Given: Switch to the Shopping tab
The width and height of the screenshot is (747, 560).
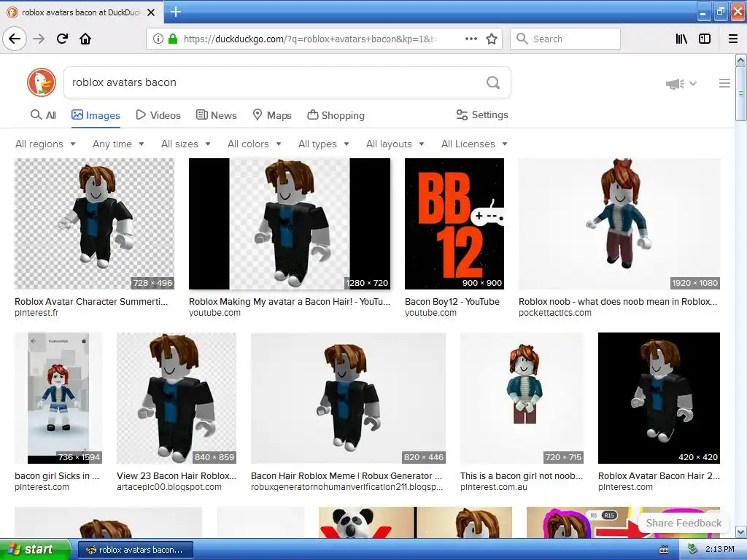Looking at the screenshot, I should [336, 115].
